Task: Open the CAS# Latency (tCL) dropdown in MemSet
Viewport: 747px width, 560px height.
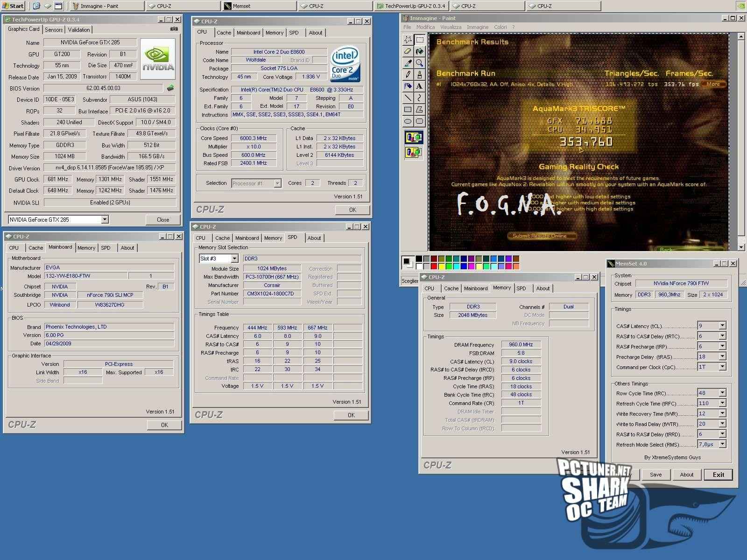Action: click(x=722, y=326)
